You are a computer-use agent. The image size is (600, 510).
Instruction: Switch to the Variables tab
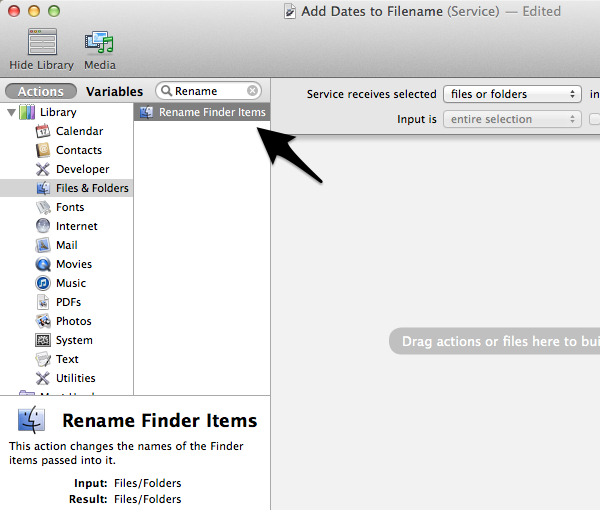click(114, 91)
